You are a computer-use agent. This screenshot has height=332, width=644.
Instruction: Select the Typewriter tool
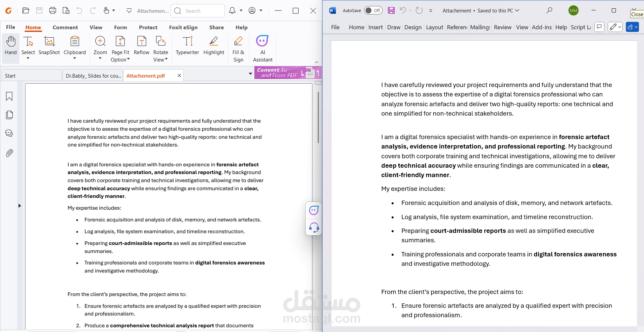(x=187, y=45)
